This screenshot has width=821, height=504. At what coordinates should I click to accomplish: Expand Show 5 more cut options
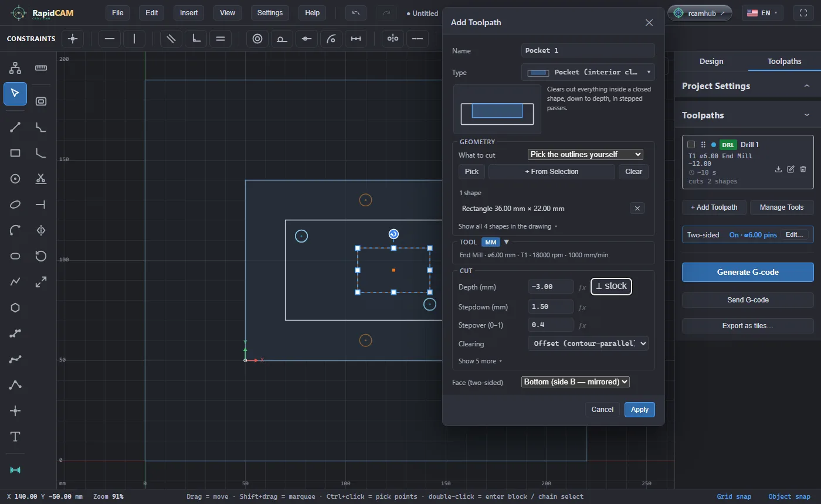click(480, 361)
